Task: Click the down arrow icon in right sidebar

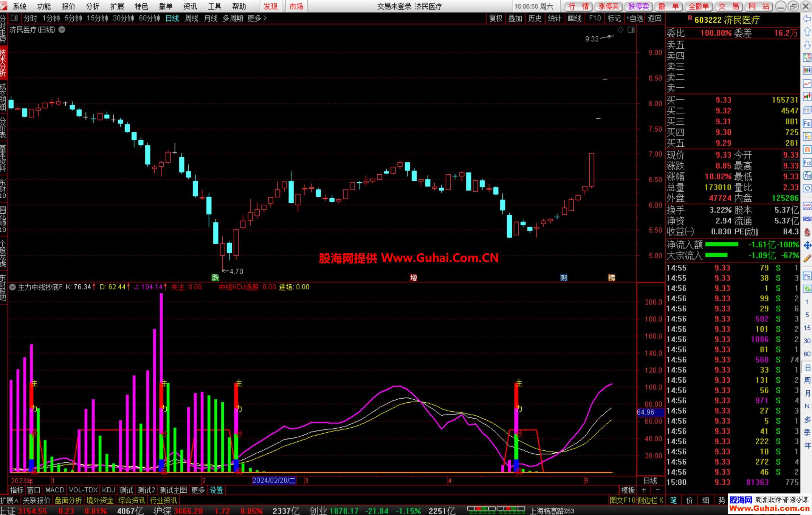Action: pyautogui.click(x=807, y=45)
